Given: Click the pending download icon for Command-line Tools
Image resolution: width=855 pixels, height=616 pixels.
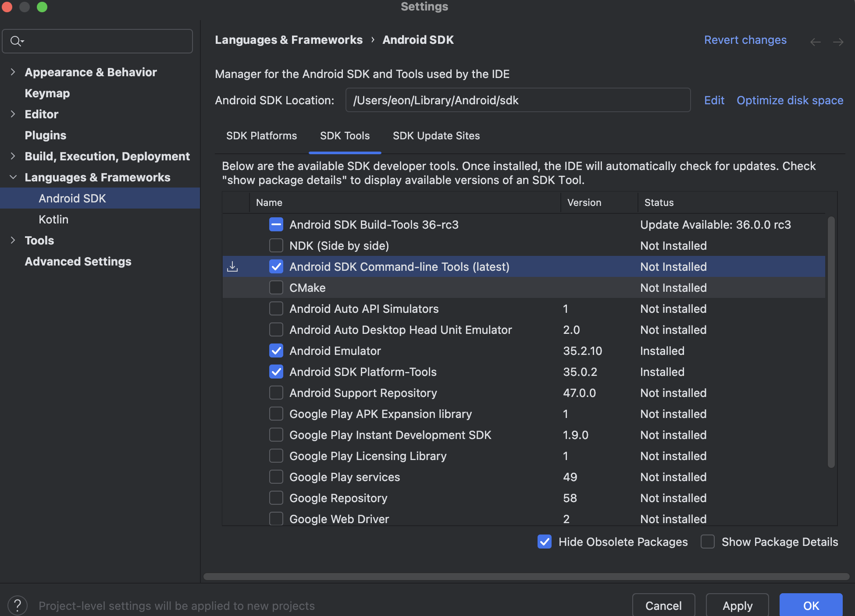Looking at the screenshot, I should pyautogui.click(x=232, y=266).
